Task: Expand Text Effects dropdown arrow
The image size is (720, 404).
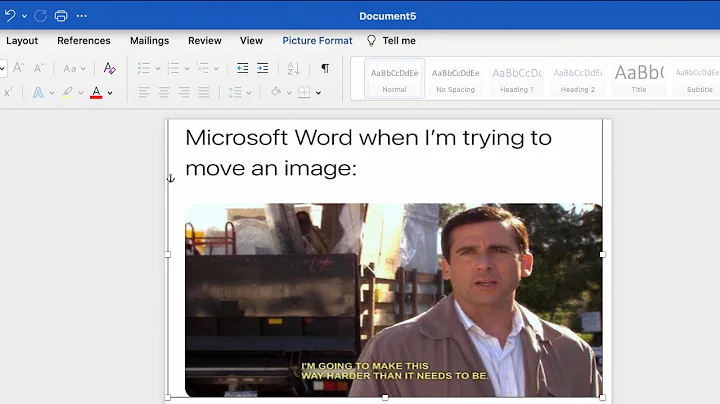Action: click(x=51, y=93)
